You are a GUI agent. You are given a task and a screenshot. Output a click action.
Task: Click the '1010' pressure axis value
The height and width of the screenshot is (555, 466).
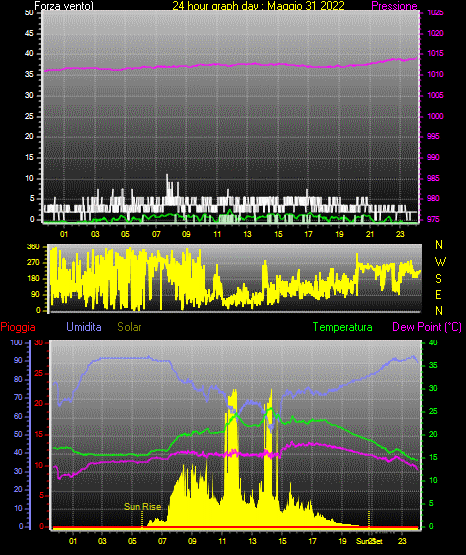point(435,74)
